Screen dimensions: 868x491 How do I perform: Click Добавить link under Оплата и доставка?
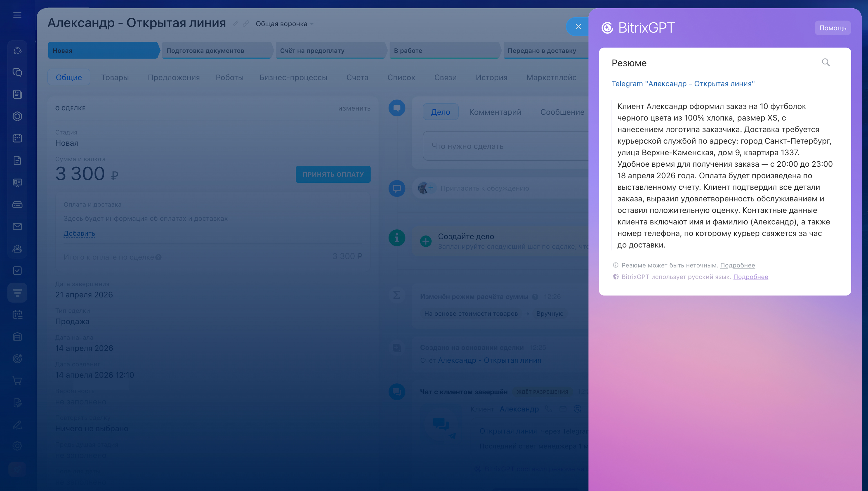point(79,233)
